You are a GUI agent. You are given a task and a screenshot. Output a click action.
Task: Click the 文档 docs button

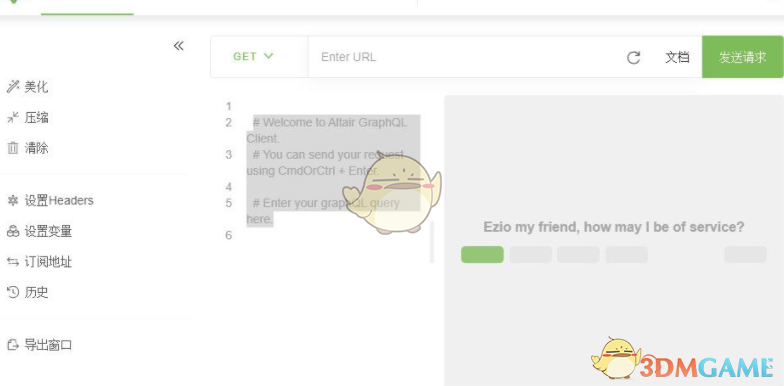(677, 57)
